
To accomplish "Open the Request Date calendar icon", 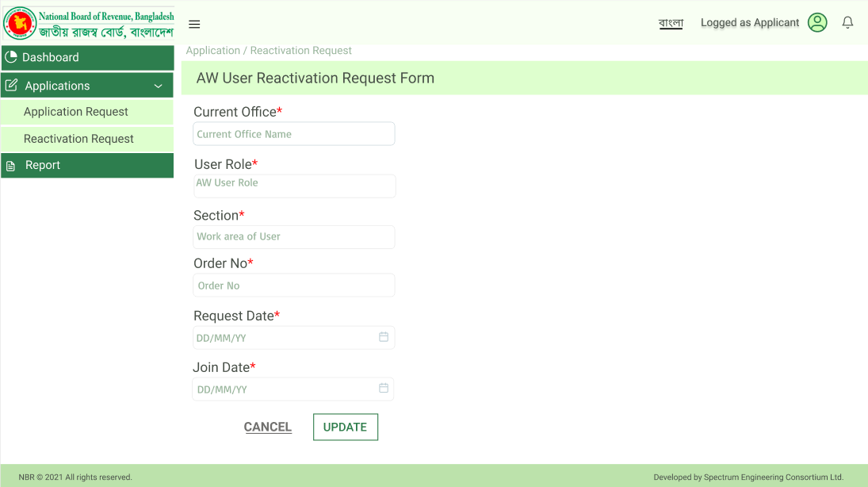I will click(384, 337).
